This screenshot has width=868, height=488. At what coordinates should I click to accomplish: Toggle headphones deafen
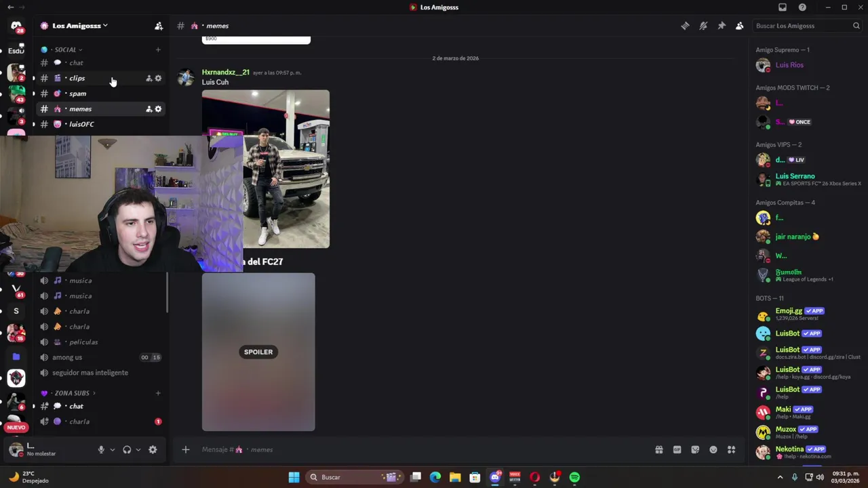tap(127, 449)
